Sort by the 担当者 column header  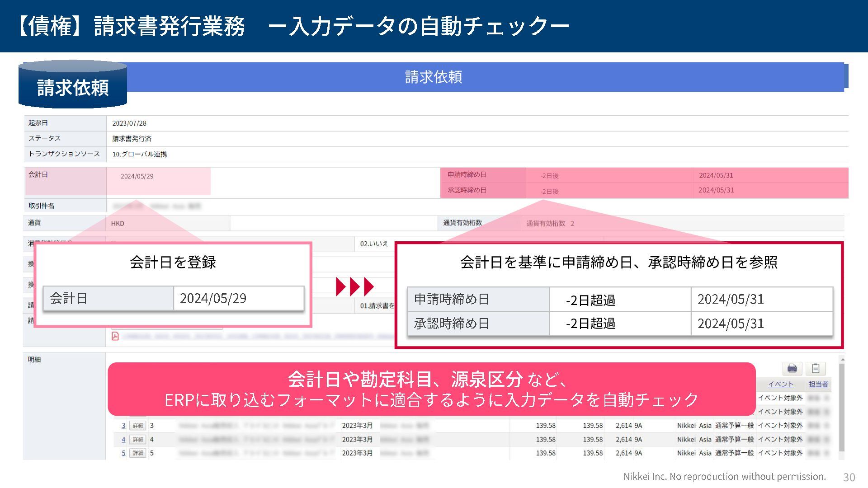[x=818, y=384]
